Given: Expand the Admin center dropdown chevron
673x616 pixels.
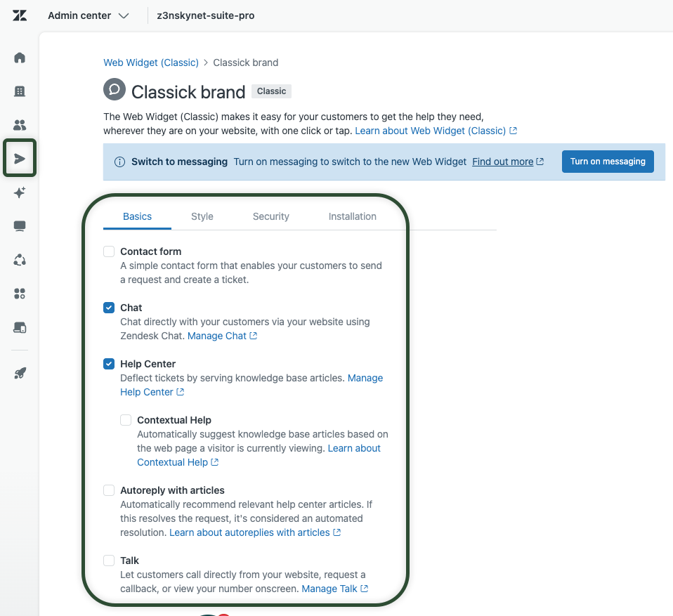Looking at the screenshot, I should point(124,16).
